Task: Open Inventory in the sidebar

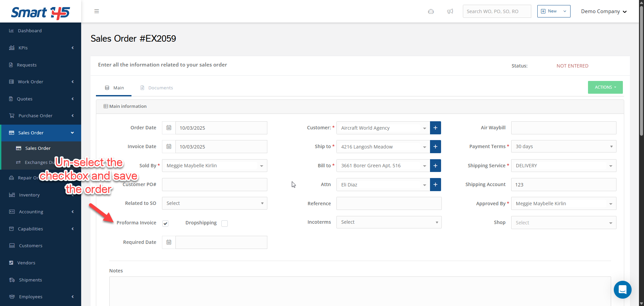Action: 29,195
